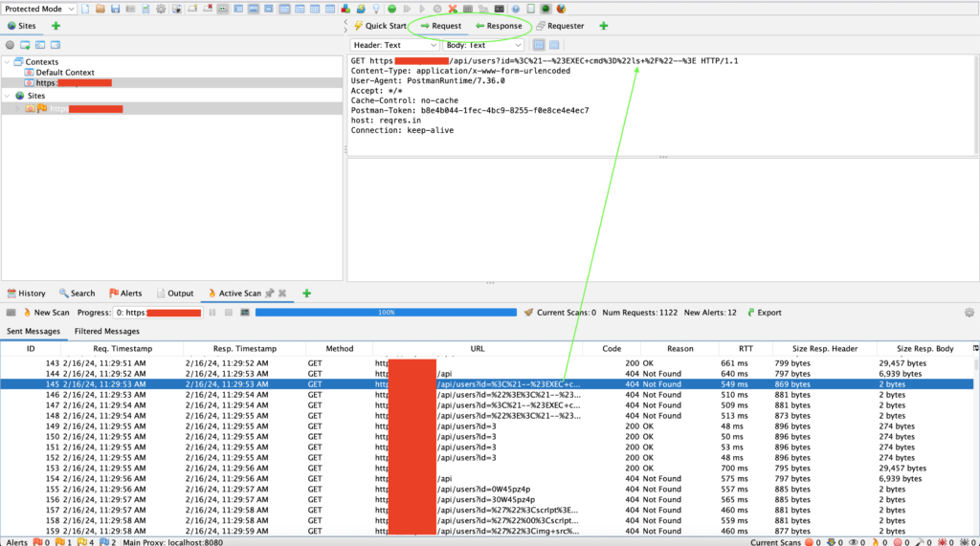Open the Protected Mode dropdown
The width and height of the screenshot is (980, 546).
(38, 9)
